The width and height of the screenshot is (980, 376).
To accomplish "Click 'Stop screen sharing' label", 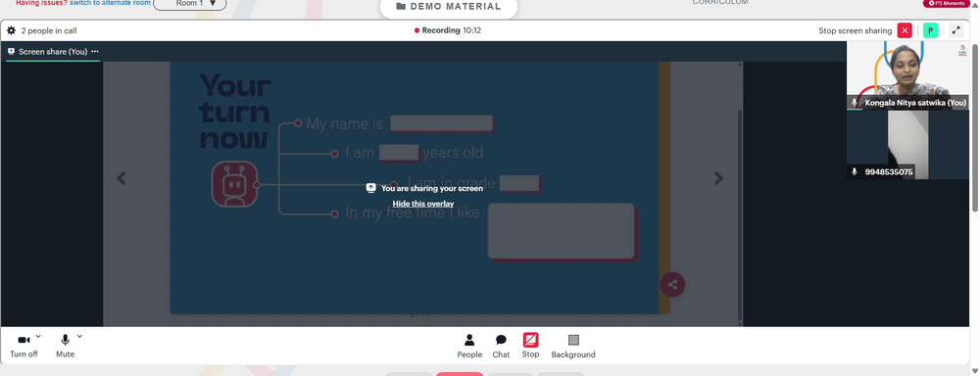I will click(855, 30).
